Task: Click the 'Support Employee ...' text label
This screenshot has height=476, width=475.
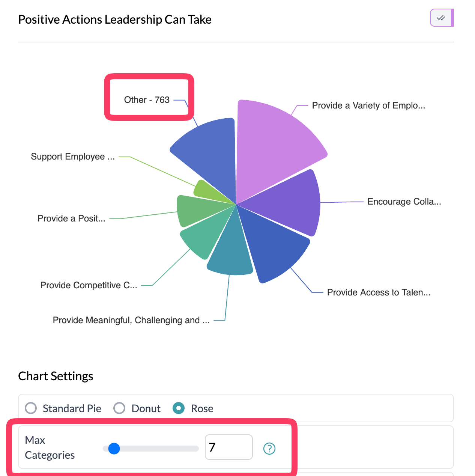Action: click(x=73, y=157)
